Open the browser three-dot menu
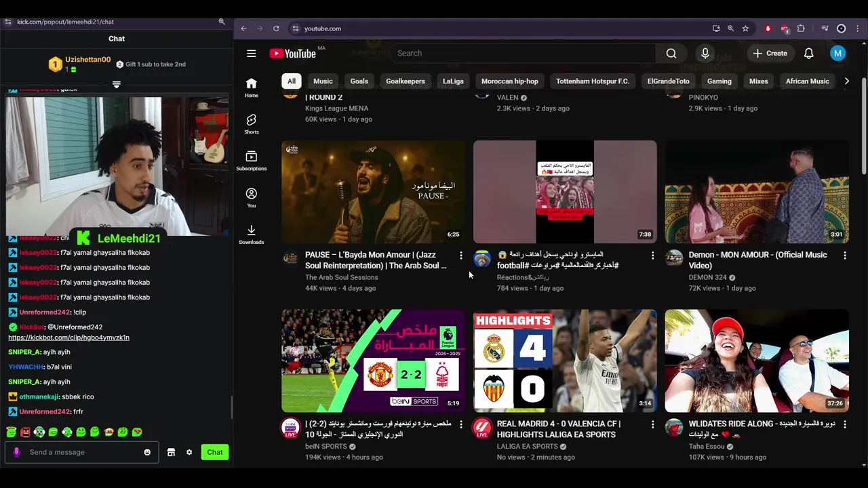This screenshot has width=868, height=488. click(x=857, y=28)
